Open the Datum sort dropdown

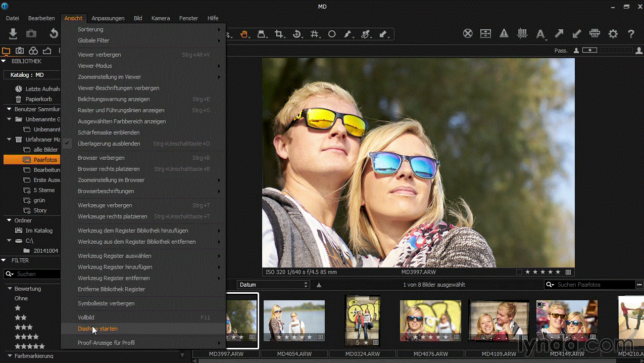click(x=273, y=285)
